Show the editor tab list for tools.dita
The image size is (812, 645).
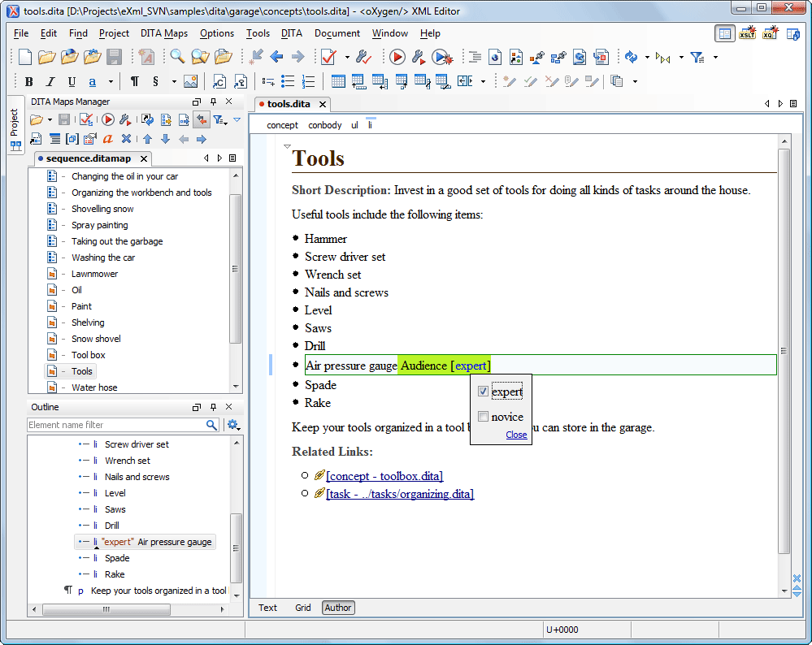(793, 103)
